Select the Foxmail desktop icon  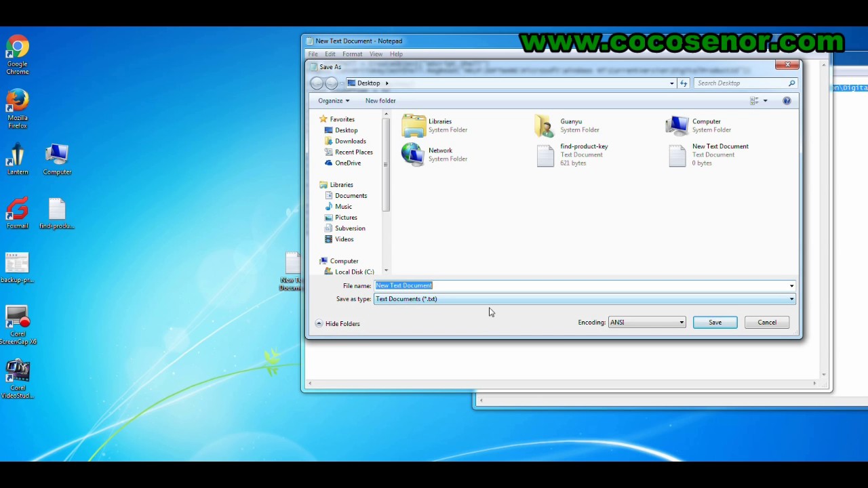point(18,213)
